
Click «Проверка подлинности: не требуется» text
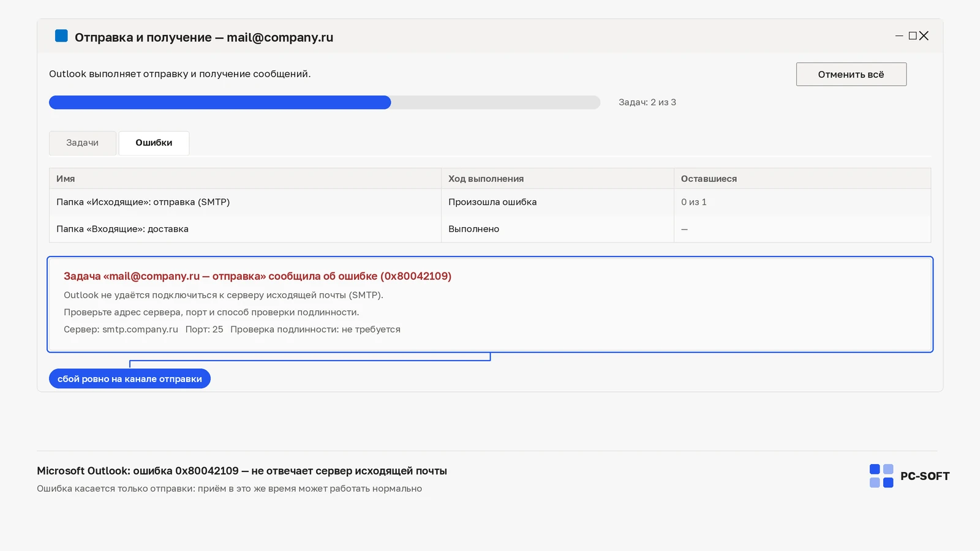pyautogui.click(x=315, y=329)
